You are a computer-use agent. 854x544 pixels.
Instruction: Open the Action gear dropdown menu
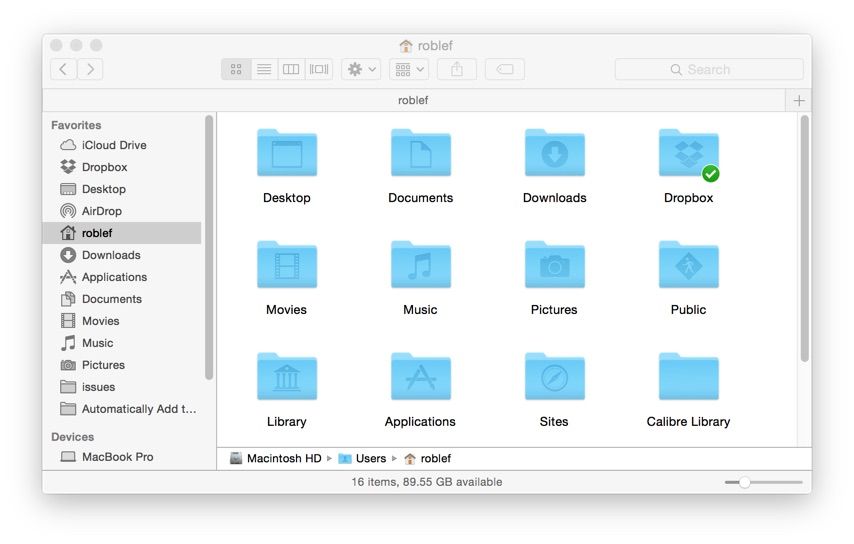[x=361, y=69]
